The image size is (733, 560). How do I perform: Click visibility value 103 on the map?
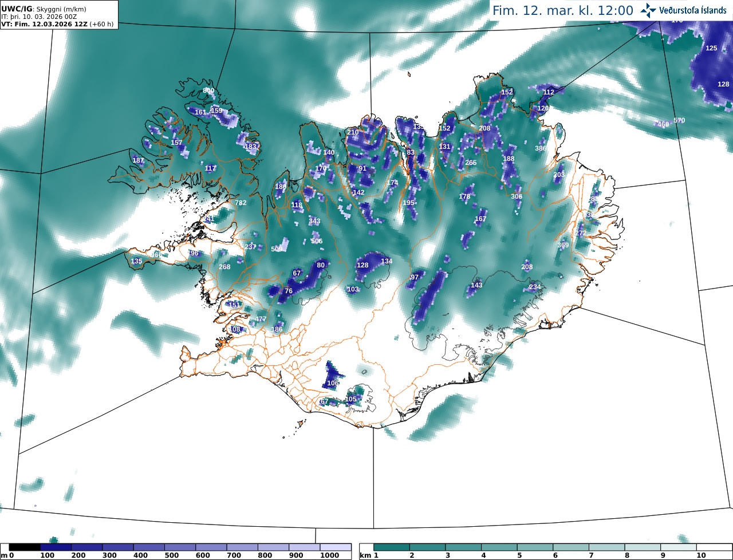click(353, 289)
